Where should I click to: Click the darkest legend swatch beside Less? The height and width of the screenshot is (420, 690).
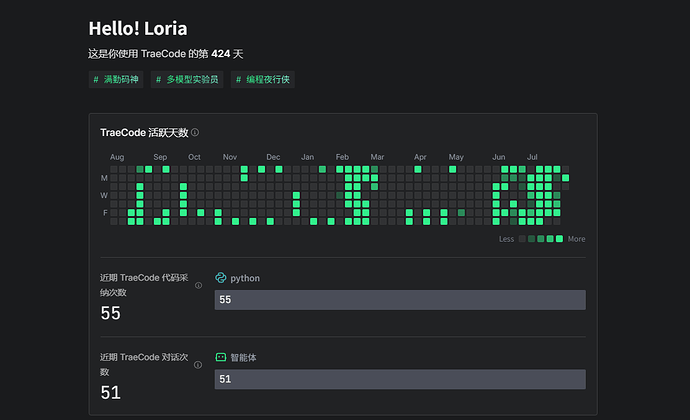522,239
